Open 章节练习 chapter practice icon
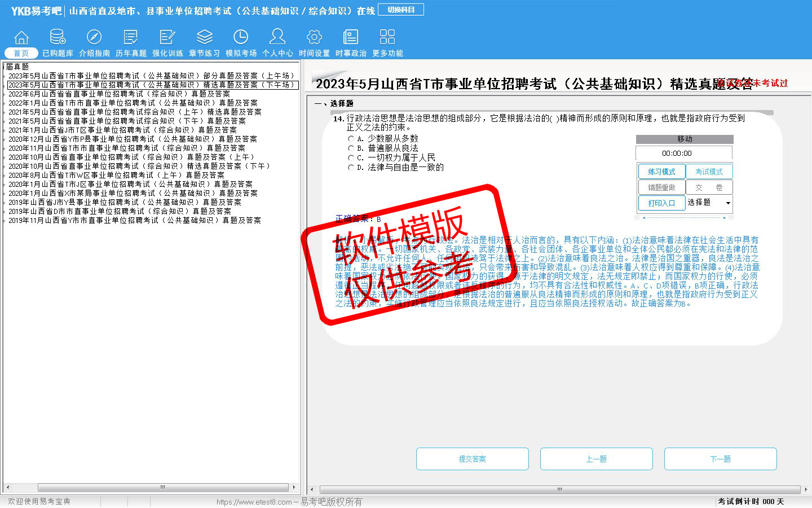Image resolution: width=812 pixels, height=508 pixels. [x=204, y=43]
